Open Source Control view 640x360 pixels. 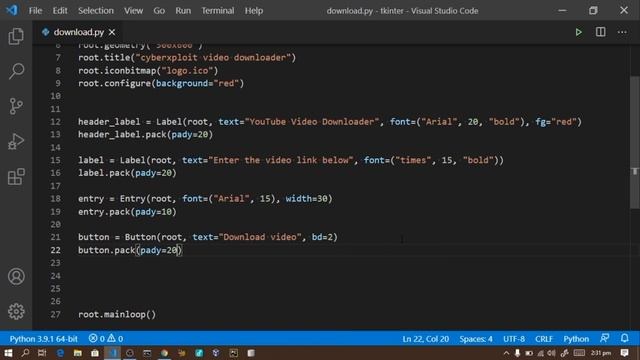coord(16,106)
